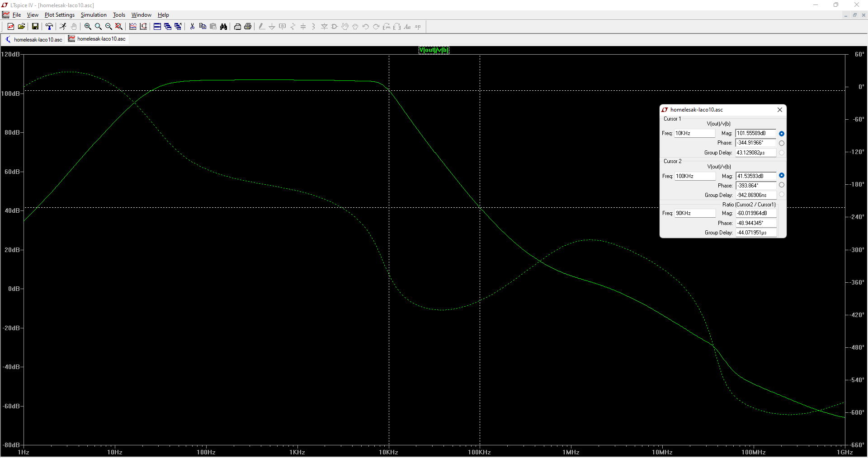Click the Place Capacitor icon
This screenshot has height=458, width=868.
point(303,27)
